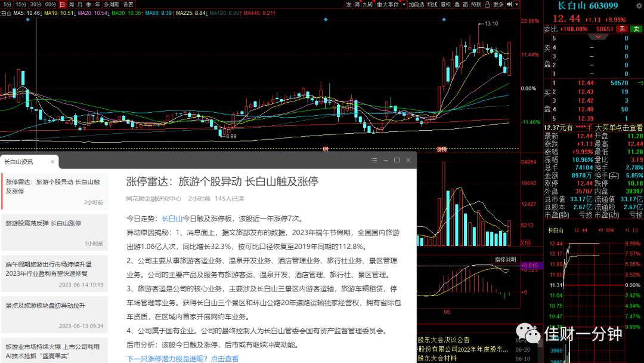644x363 pixels.
Task: Click the lock icon in chart toolbar
Action: (x=487, y=4)
